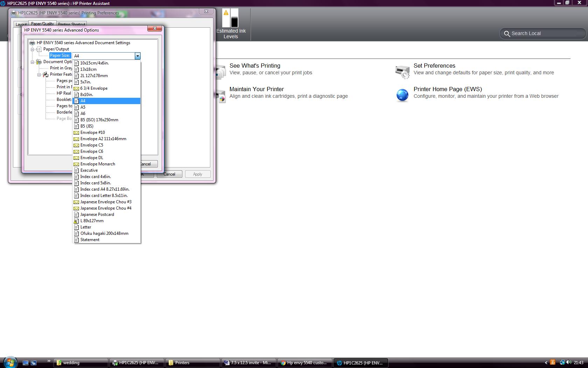Select B5 (ISO) 176x250mm
The height and width of the screenshot is (368, 588).
106,120
